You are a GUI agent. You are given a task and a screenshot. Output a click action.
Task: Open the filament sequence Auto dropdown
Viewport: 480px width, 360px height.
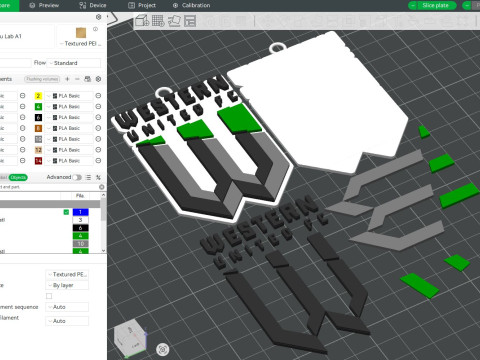(67, 307)
